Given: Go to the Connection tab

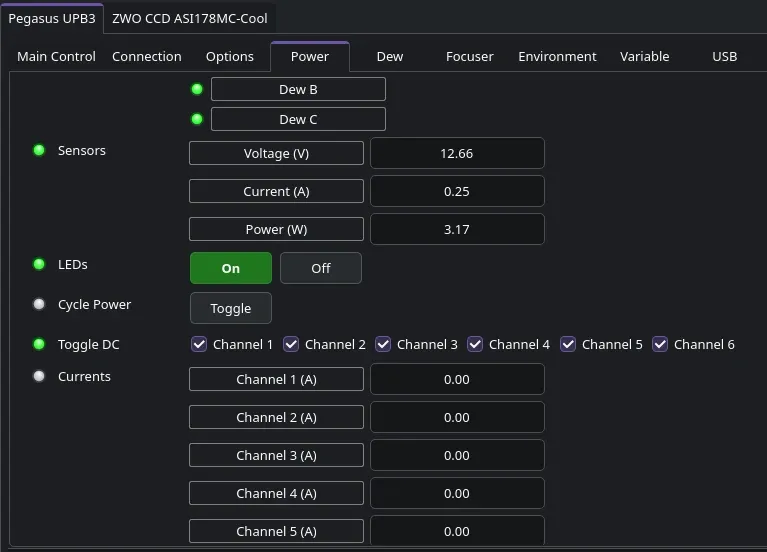Looking at the screenshot, I should click(147, 57).
